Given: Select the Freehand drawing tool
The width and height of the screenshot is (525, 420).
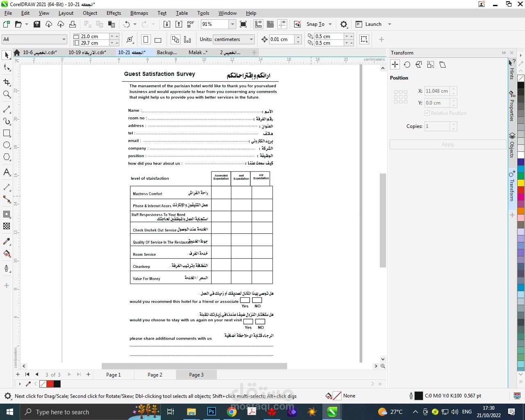Looking at the screenshot, I should 7,109.
